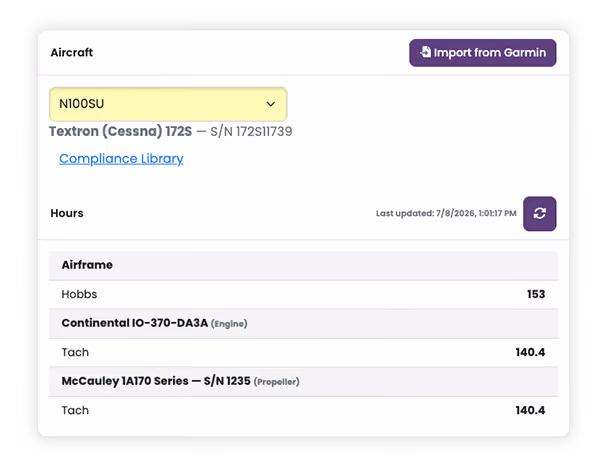Select the Airframe section header row
This screenshot has width=607, height=476.
coord(303,265)
